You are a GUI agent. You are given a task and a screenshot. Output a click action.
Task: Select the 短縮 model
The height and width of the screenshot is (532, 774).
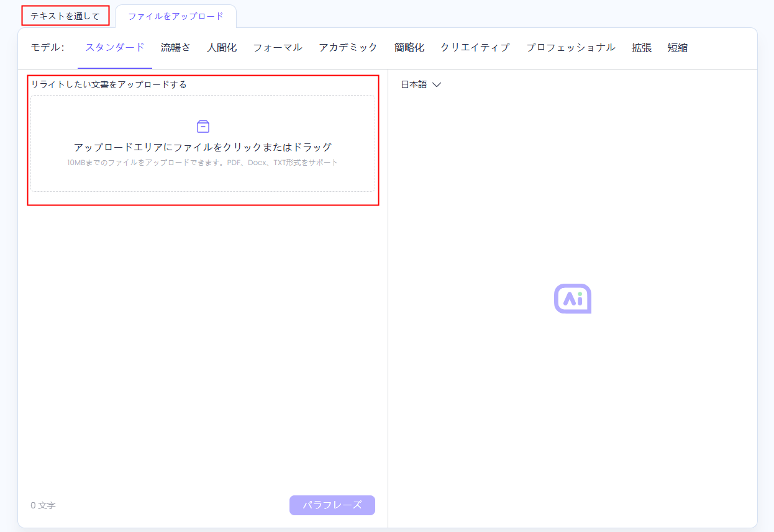(678, 48)
